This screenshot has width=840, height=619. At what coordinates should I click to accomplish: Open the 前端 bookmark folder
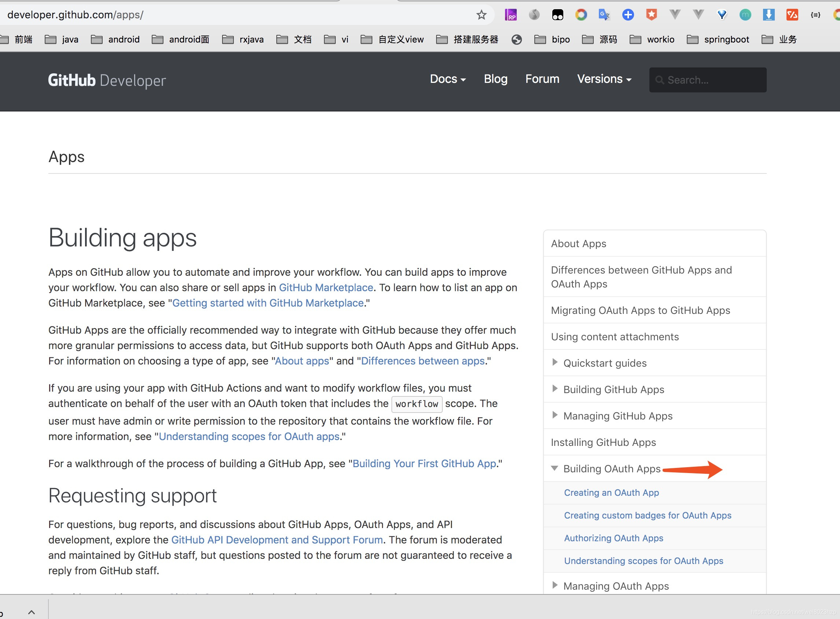(x=16, y=39)
